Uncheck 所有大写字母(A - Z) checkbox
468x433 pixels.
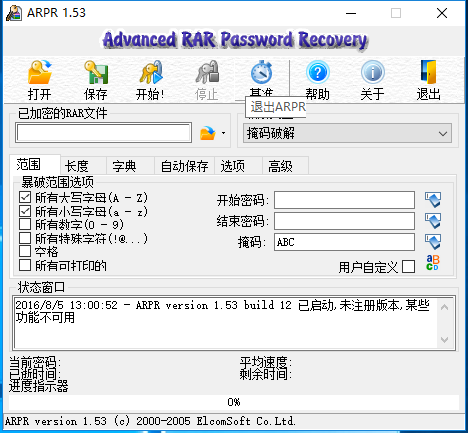(x=25, y=197)
